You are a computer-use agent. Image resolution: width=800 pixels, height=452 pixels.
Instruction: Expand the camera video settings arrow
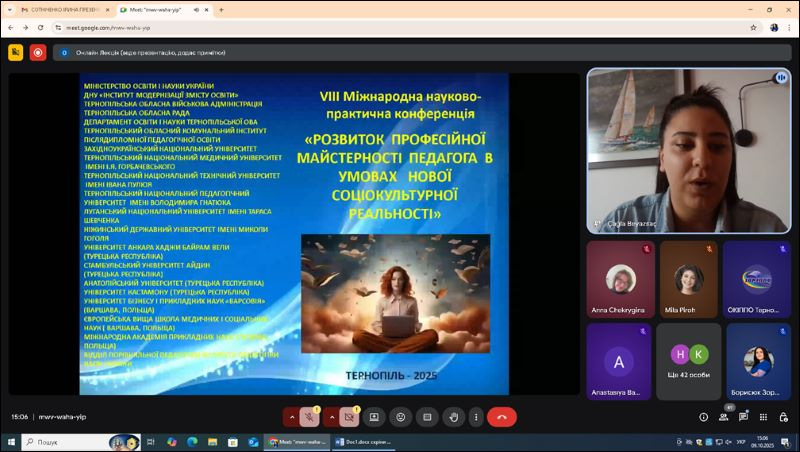click(331, 417)
